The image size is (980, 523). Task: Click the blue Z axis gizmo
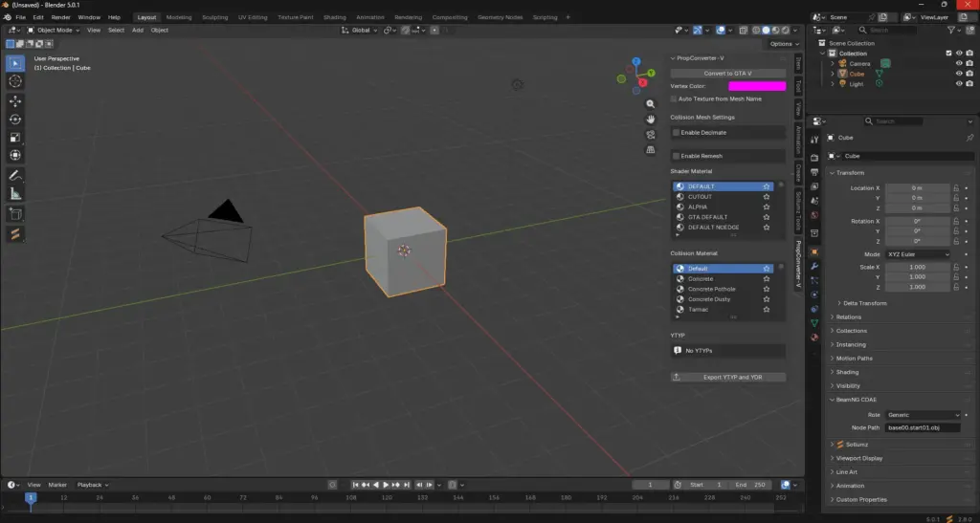[x=636, y=62]
